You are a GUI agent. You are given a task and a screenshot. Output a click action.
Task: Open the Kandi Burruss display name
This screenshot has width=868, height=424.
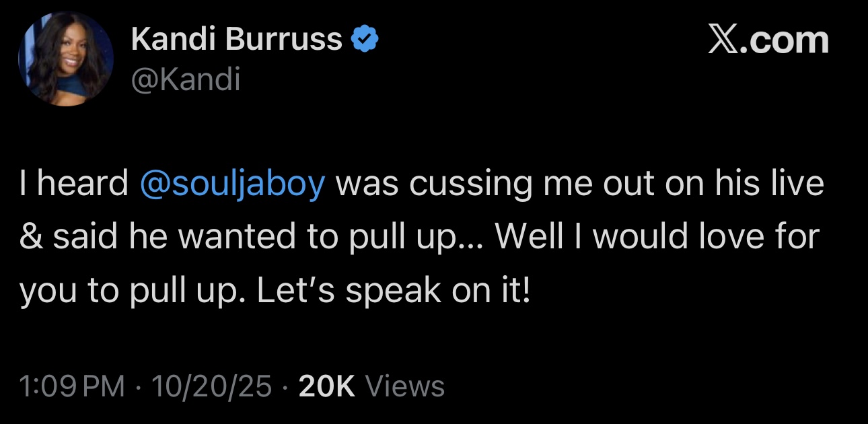[236, 40]
